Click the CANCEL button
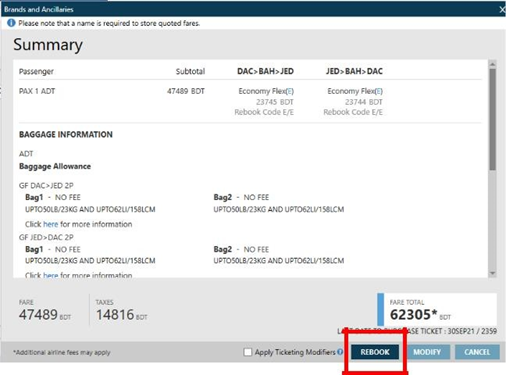This screenshot has width=506, height=375. [477, 352]
